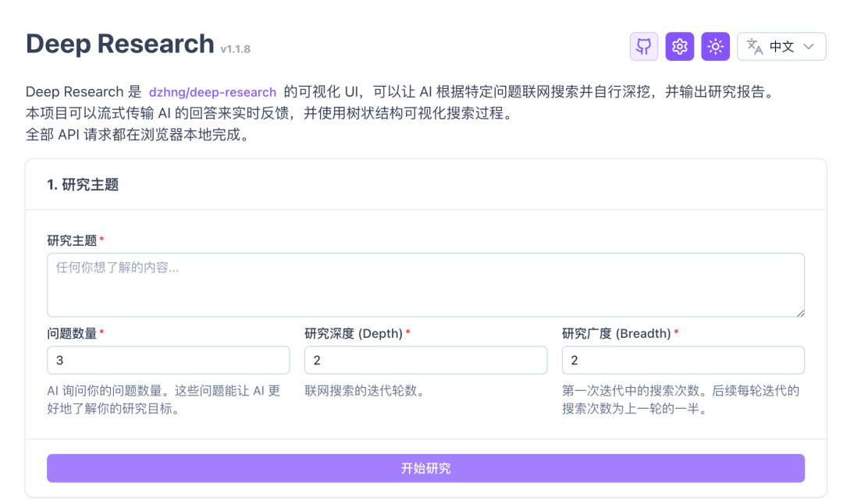Toggle light theme with the sun icon

tap(715, 46)
